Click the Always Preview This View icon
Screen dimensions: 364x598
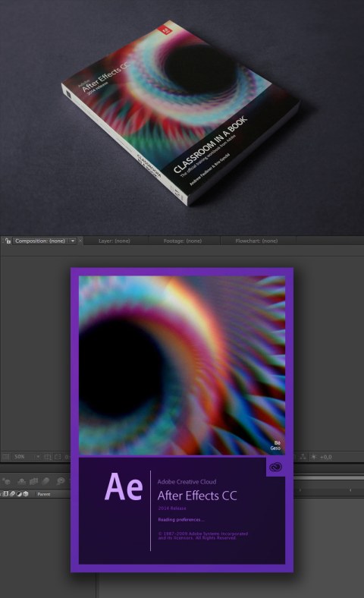(6, 457)
